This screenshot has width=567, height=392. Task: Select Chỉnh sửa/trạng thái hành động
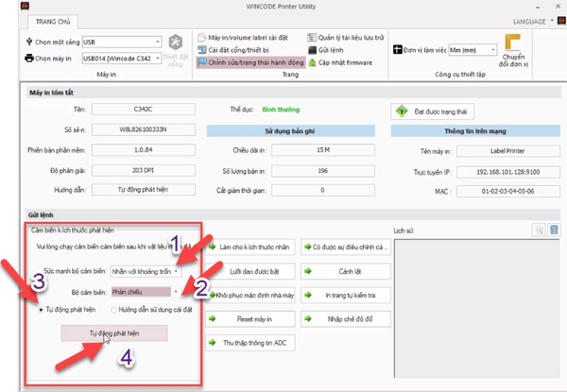click(250, 61)
